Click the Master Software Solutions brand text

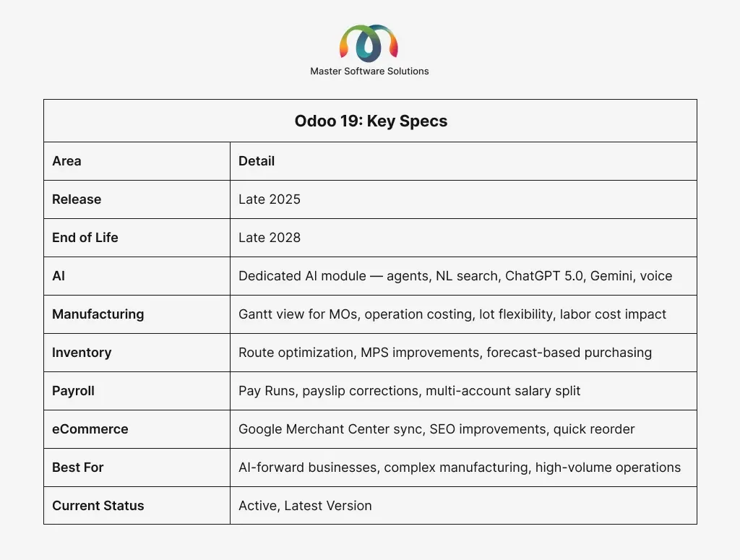pos(369,71)
